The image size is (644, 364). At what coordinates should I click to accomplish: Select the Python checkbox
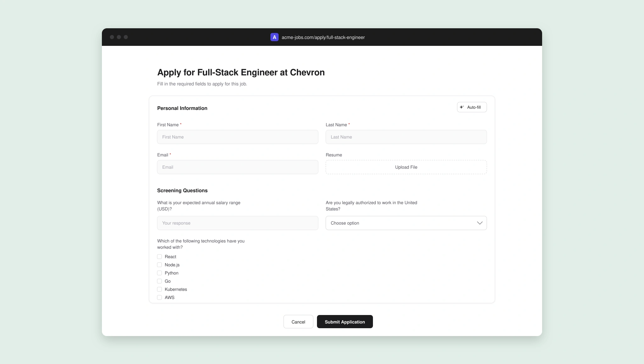pyautogui.click(x=159, y=273)
